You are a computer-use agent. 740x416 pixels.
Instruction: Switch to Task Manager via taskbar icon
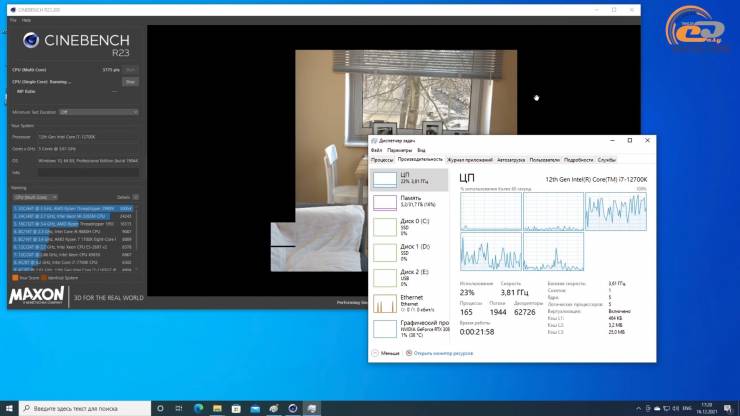pos(311,408)
